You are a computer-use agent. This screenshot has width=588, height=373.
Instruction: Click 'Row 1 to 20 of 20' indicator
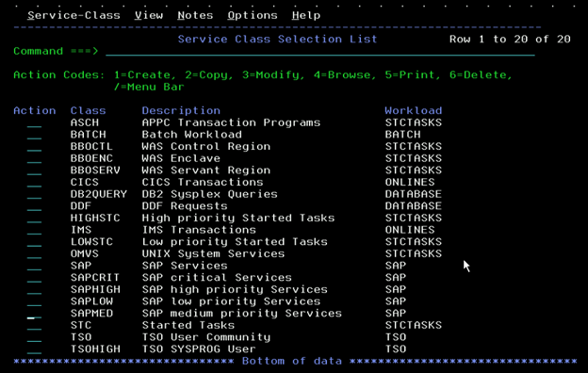510,39
